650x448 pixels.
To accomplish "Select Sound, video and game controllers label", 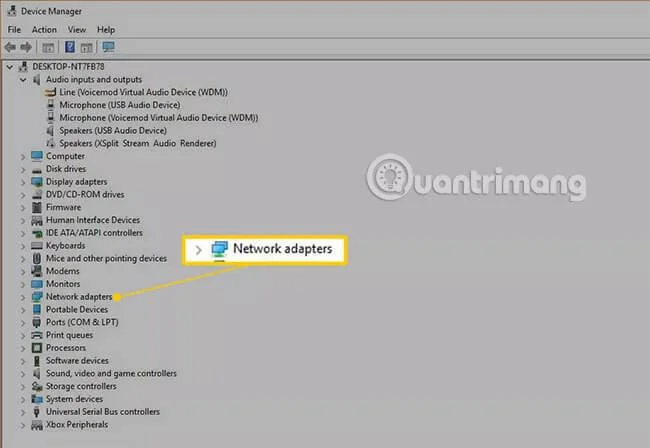I will [x=111, y=373].
